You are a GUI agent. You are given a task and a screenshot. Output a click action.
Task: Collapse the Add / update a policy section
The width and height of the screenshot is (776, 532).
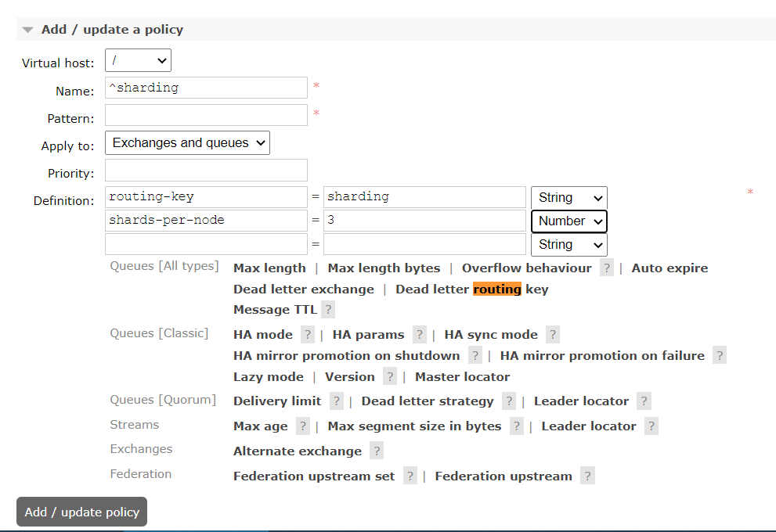28,30
